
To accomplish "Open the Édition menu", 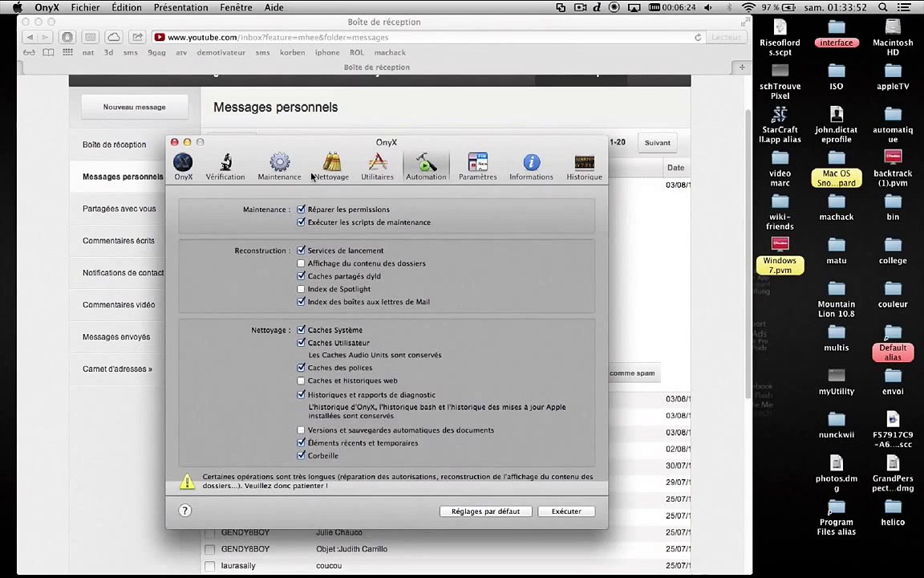I will [x=127, y=7].
